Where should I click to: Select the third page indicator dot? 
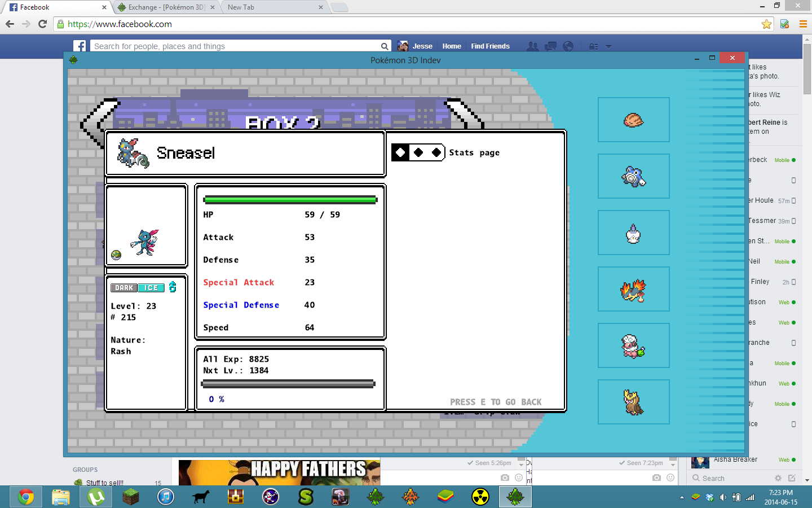[x=436, y=152]
